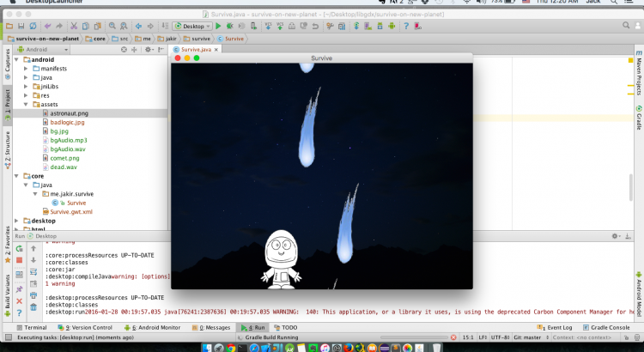Toggle the Project tool window sidebar tab
Image resolution: width=644 pixels, height=352 pixels.
7,103
